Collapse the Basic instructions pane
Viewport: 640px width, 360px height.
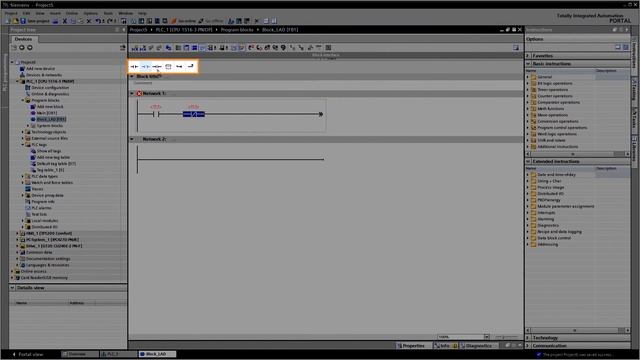[528, 64]
